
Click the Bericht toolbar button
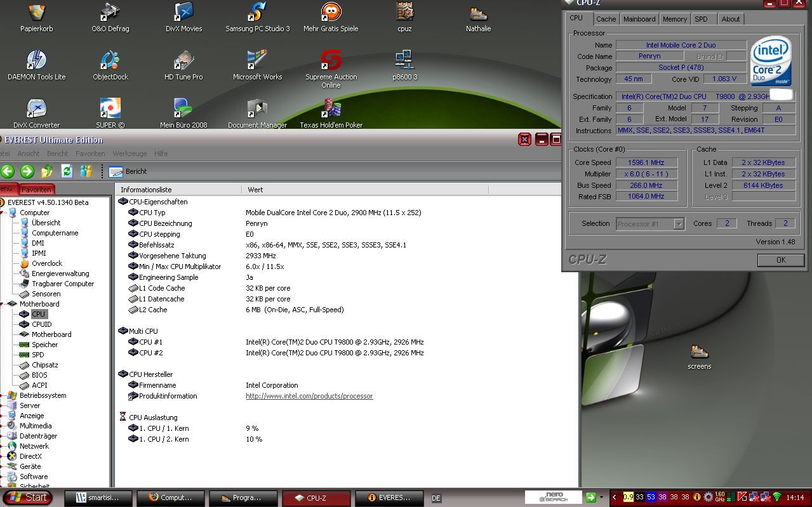pyautogui.click(x=128, y=171)
